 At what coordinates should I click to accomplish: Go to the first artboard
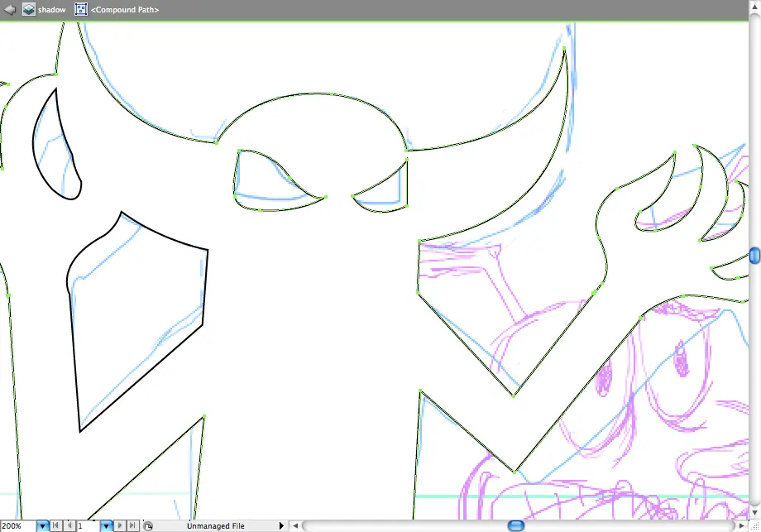pos(55,525)
